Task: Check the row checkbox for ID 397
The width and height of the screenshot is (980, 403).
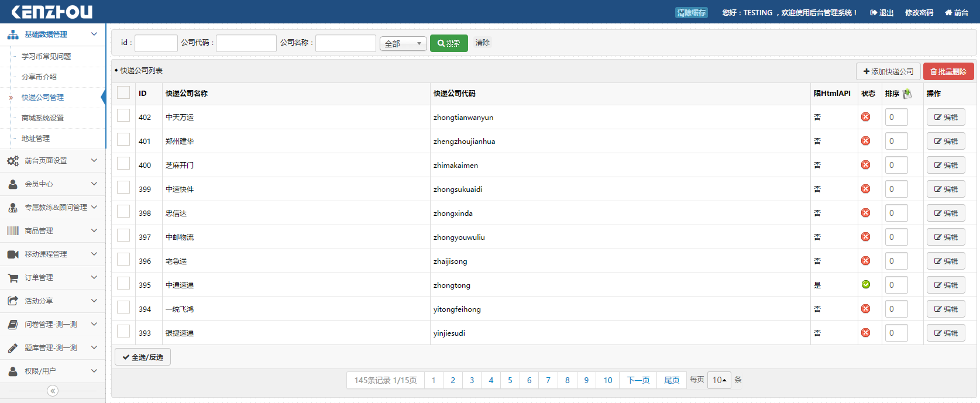Action: 123,235
